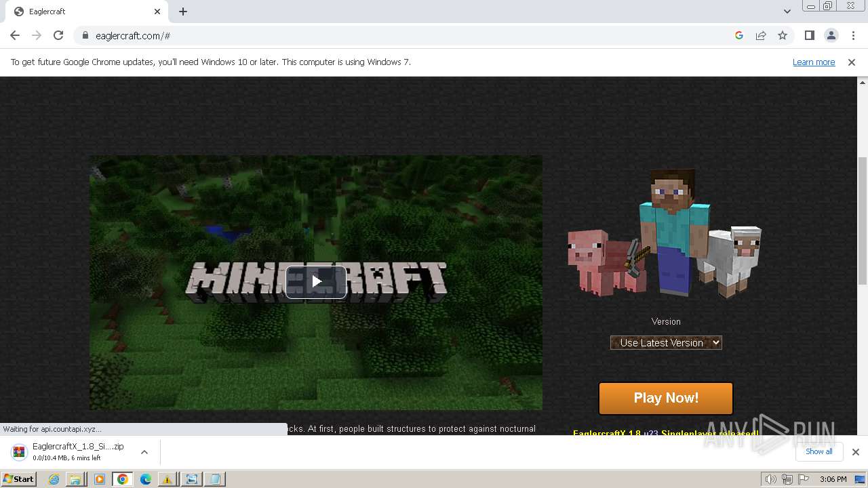Click the Steve, pig and sheep image
Image resolution: width=868 pixels, height=488 pixels.
coord(665,233)
